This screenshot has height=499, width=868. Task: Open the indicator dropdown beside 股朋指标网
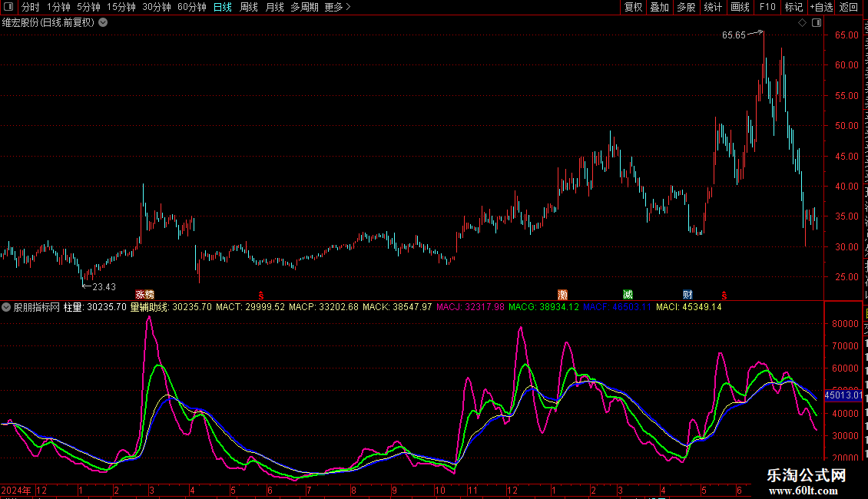[6, 307]
